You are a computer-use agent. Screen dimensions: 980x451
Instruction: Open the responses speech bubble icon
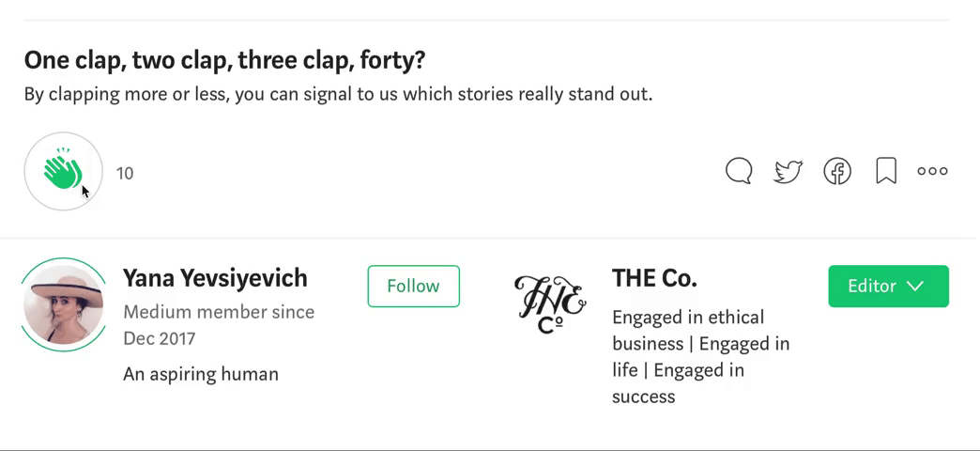(739, 171)
